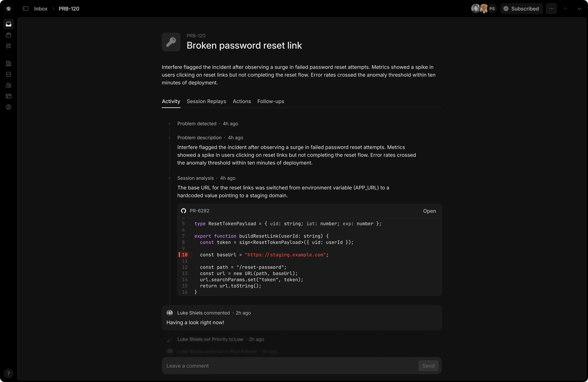
Task: Click the stacked cards sidebar icon
Action: (9, 35)
